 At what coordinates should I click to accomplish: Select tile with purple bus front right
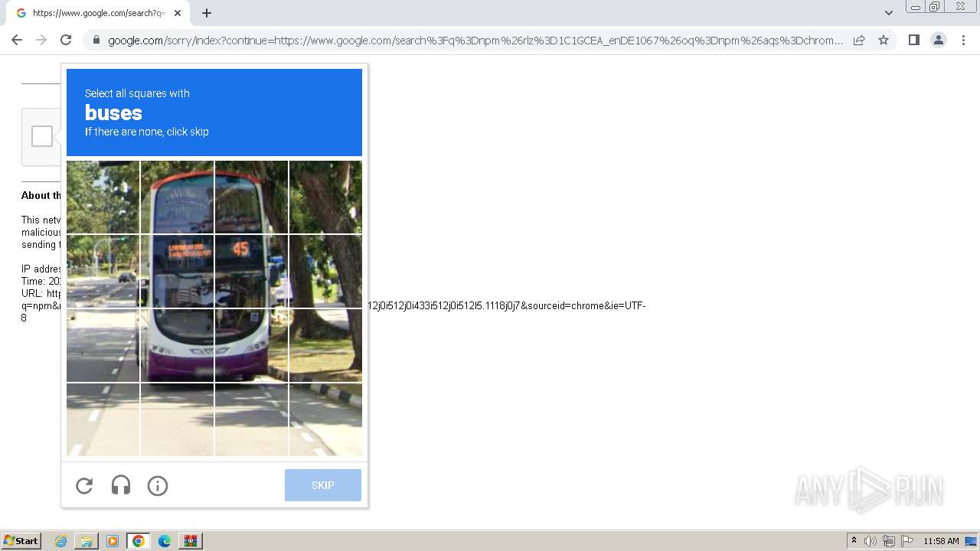coord(251,345)
